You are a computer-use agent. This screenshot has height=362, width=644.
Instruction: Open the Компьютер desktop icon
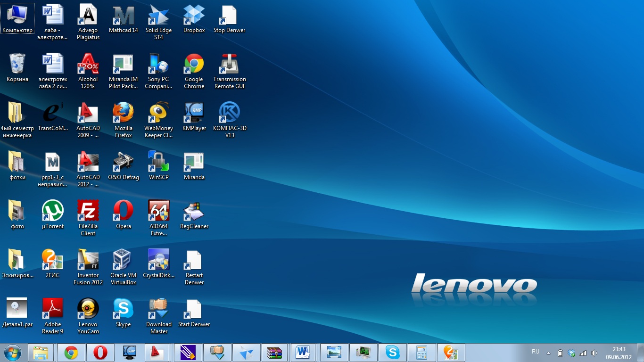pyautogui.click(x=17, y=19)
